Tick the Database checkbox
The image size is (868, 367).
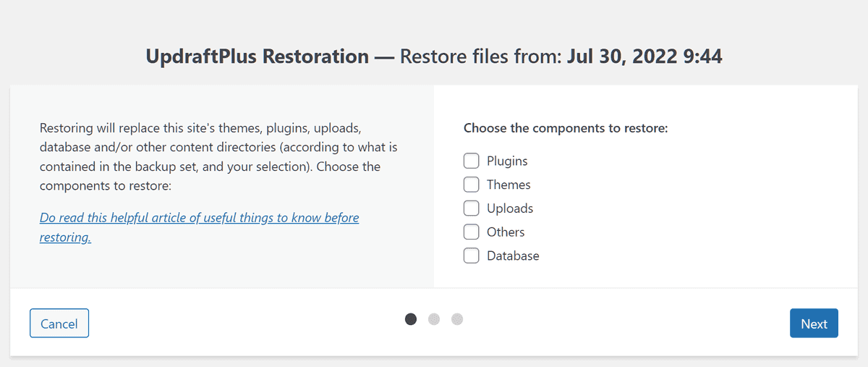(472, 256)
